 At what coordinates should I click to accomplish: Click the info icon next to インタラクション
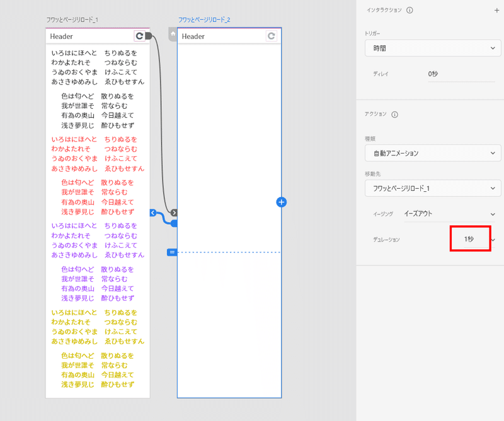tap(409, 10)
